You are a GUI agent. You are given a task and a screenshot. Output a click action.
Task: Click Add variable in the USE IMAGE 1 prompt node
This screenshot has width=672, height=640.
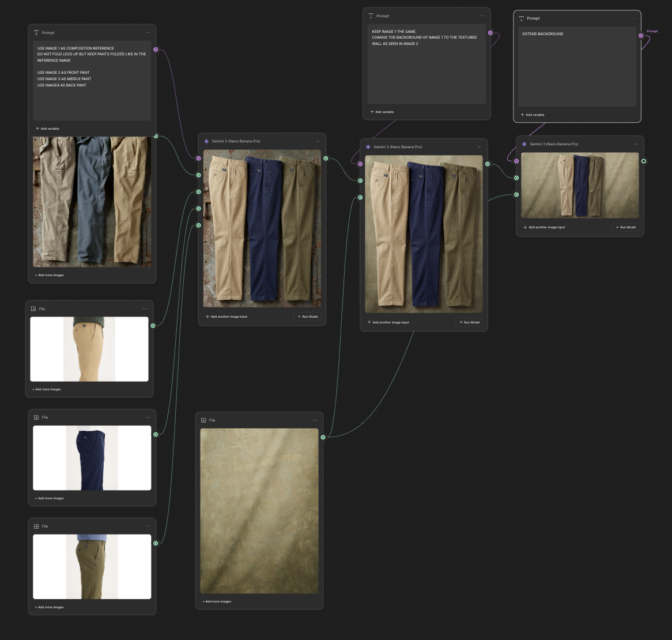pos(48,129)
